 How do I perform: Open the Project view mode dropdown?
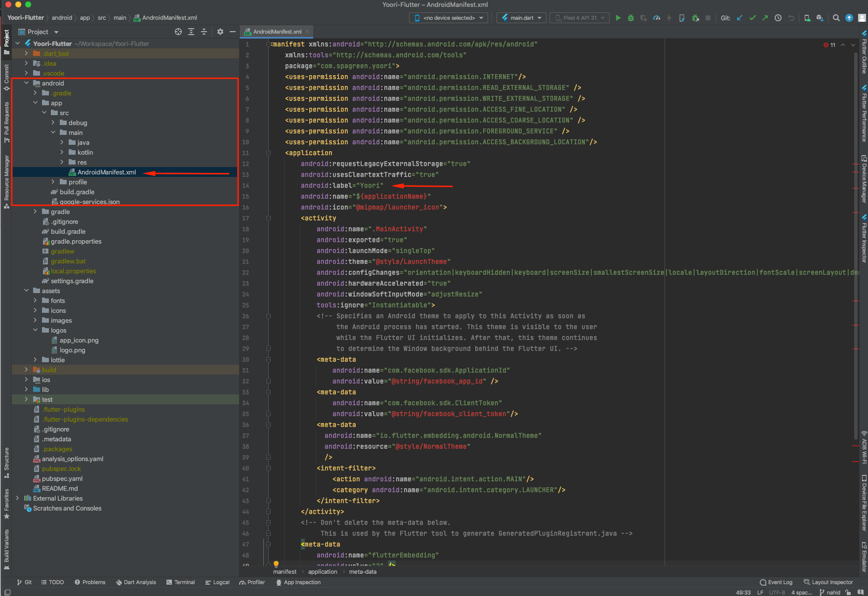[39, 32]
